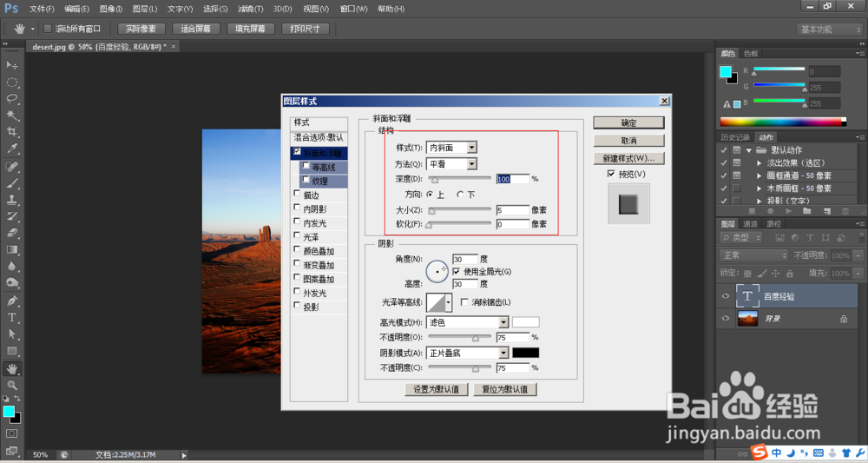Click the text layer filter icon
Viewport: 868px width, 463px height.
pyautogui.click(x=810, y=238)
